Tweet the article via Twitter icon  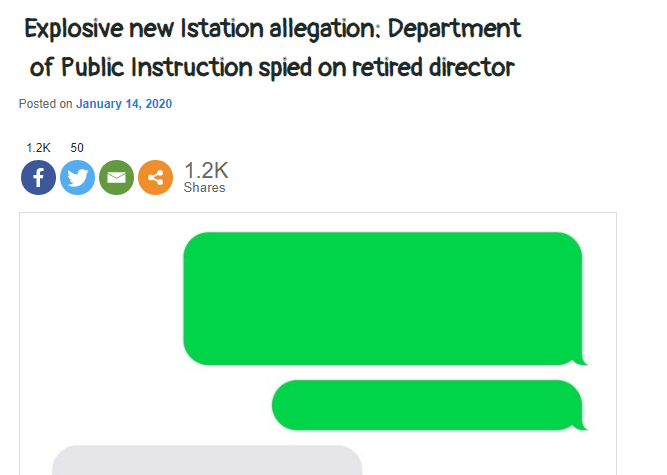click(x=77, y=178)
